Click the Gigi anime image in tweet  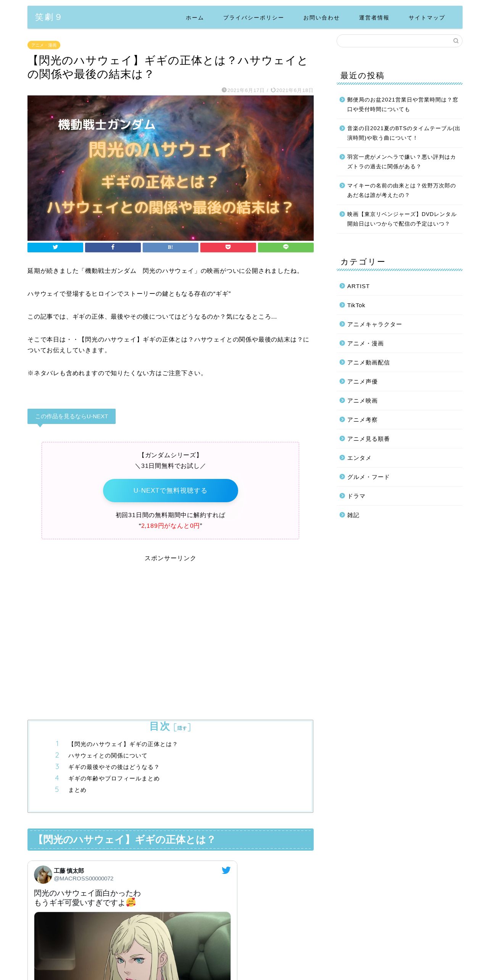pyautogui.click(x=132, y=946)
